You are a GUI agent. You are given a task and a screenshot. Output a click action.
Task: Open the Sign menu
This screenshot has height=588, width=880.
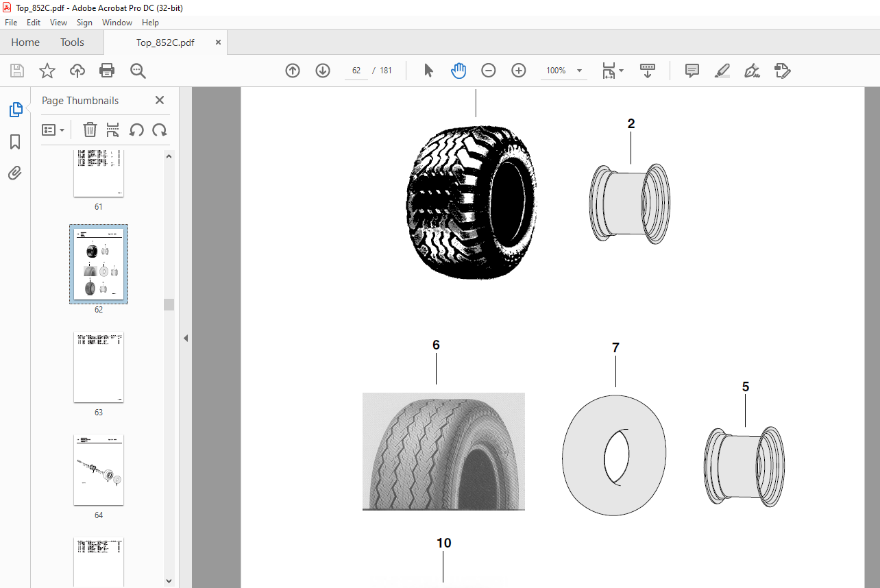(x=84, y=23)
